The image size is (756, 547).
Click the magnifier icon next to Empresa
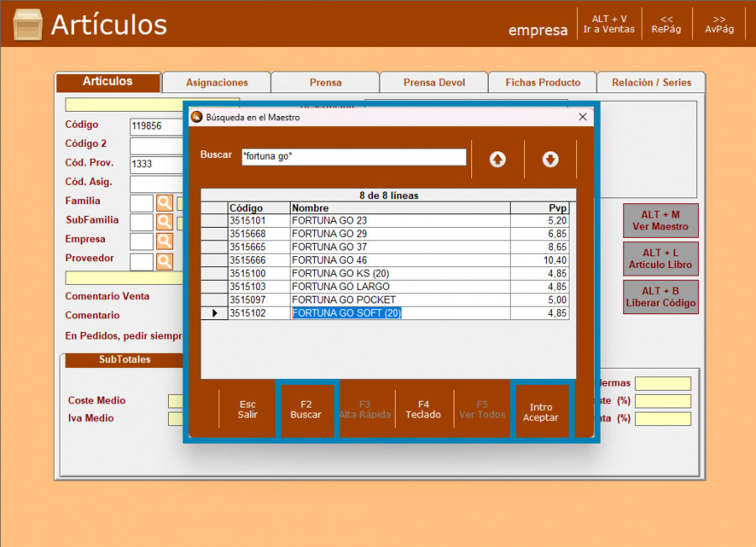click(165, 241)
